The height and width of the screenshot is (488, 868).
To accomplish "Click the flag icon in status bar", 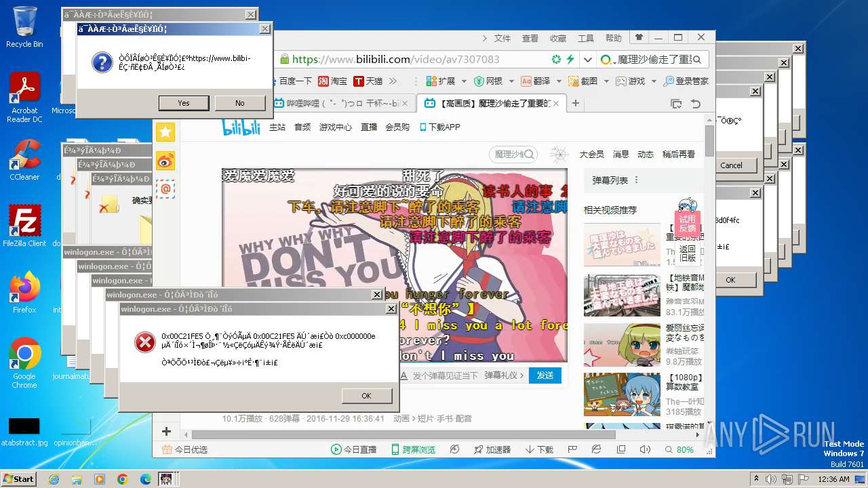I will tap(572, 449).
